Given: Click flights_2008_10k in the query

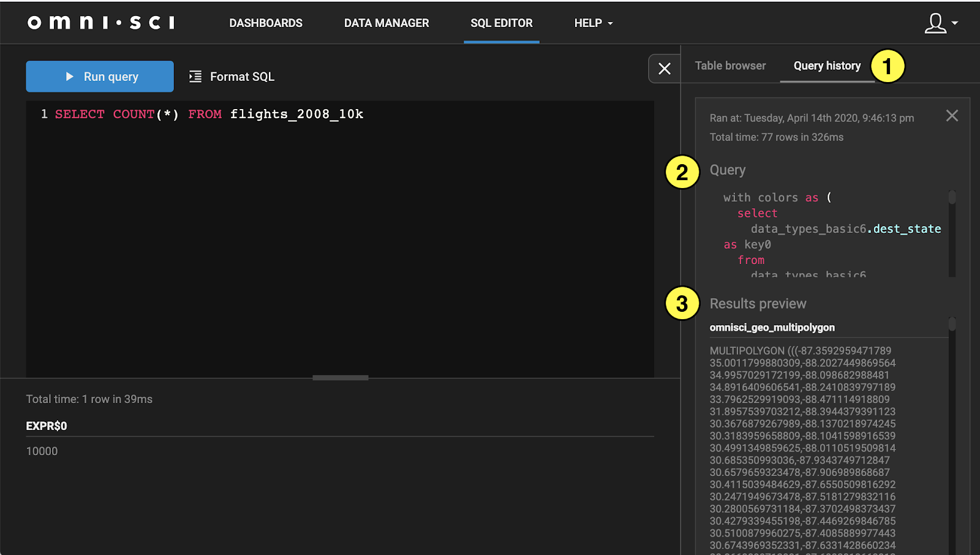Looking at the screenshot, I should (296, 114).
